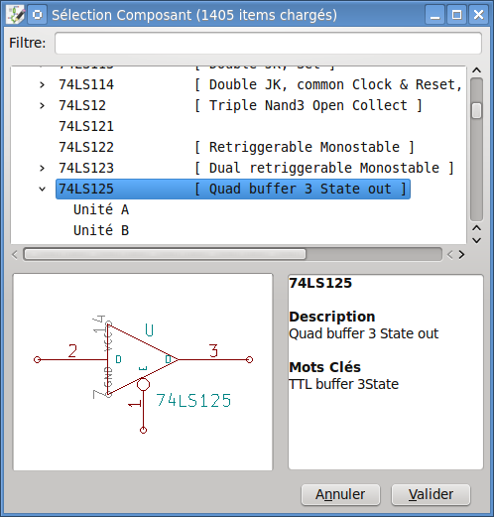Focus the Filtre text field
The height and width of the screenshot is (517, 494).
coord(268,43)
